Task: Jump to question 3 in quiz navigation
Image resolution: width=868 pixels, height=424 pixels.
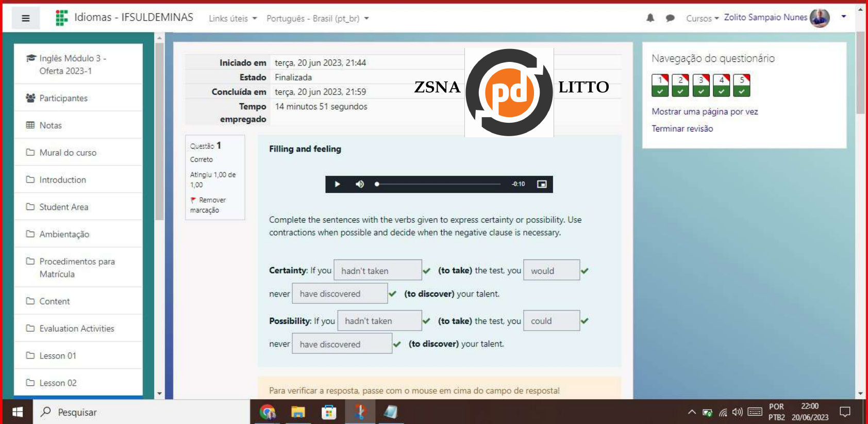Action: tap(700, 85)
